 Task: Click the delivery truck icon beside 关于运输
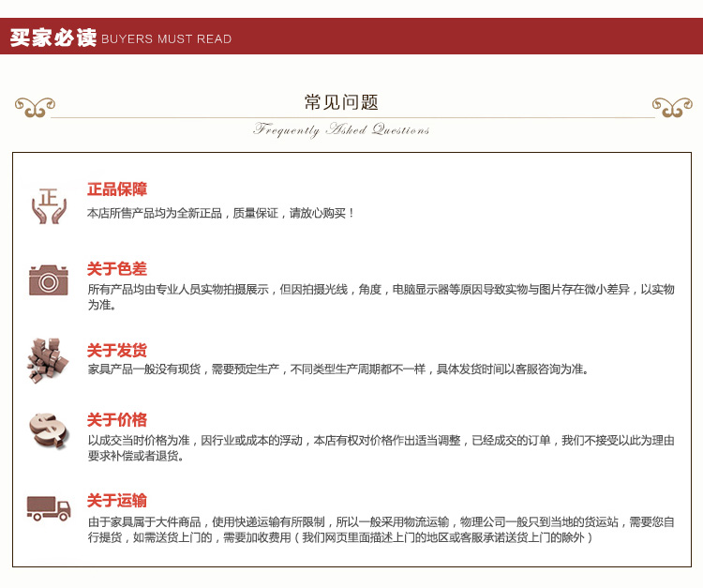(49, 508)
